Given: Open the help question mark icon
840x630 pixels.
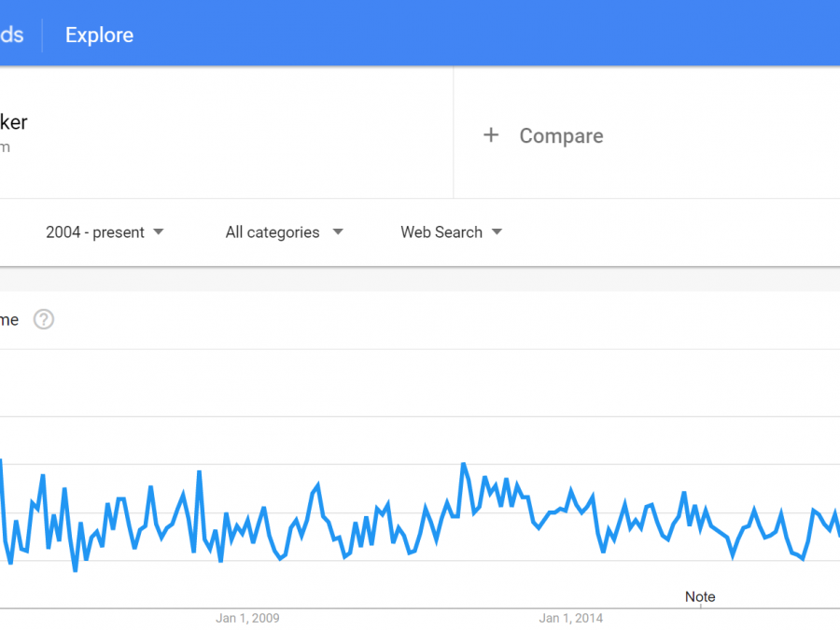Looking at the screenshot, I should (x=44, y=319).
